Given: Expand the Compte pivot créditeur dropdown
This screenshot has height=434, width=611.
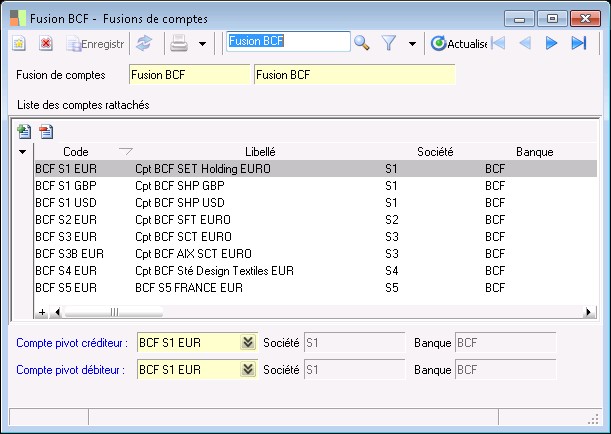Looking at the screenshot, I should click(x=248, y=343).
